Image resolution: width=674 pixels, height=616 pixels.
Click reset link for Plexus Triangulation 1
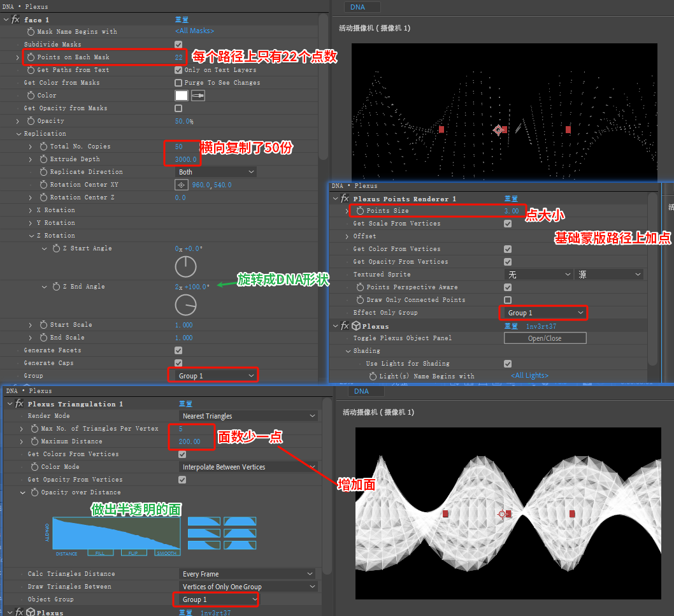click(x=185, y=404)
